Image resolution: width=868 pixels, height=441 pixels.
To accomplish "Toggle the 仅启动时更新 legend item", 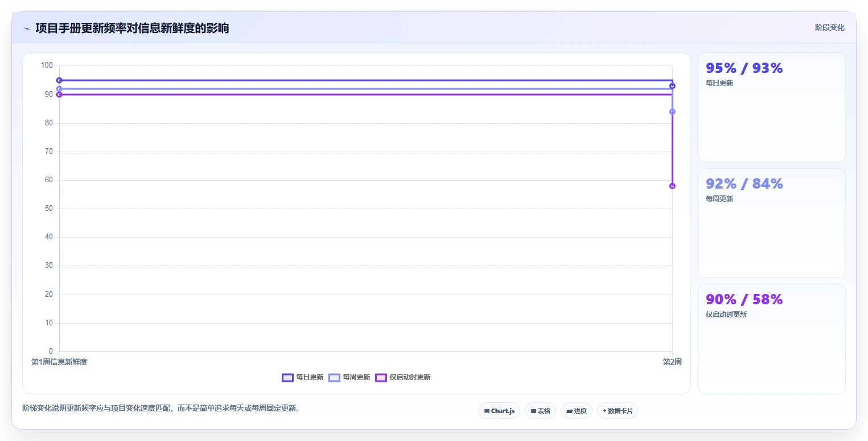I will (403, 377).
